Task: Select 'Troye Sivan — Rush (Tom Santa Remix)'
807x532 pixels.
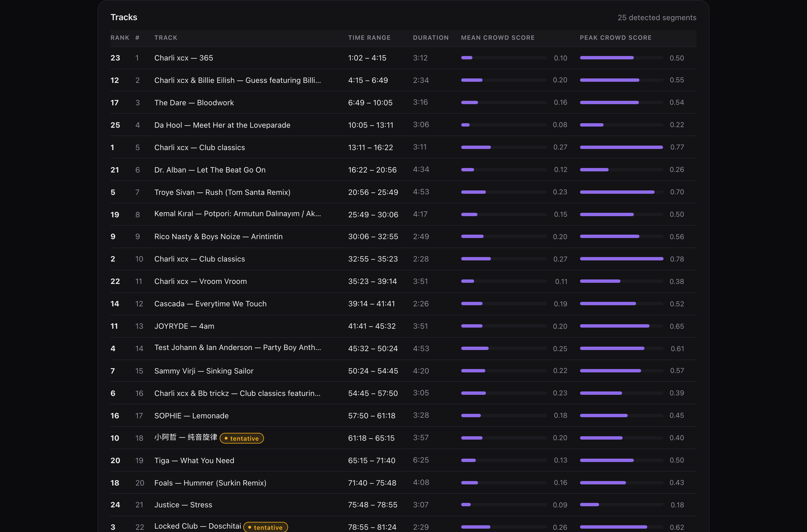Action: click(222, 192)
